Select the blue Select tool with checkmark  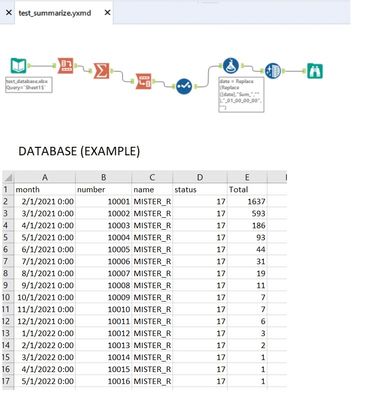pos(184,86)
